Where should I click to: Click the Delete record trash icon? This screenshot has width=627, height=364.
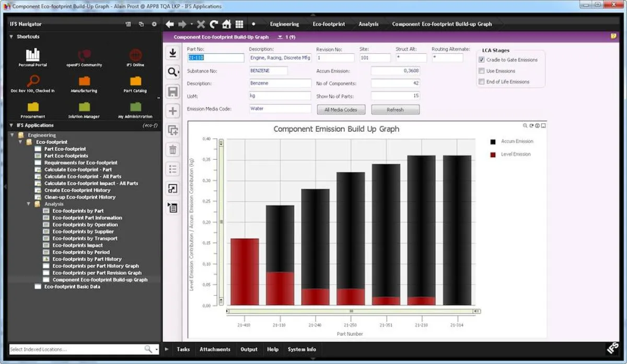coord(172,149)
